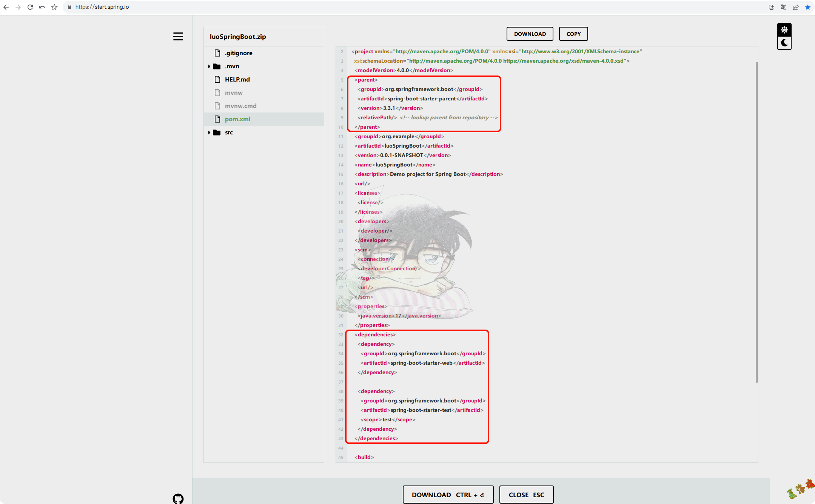
Task: Click the bottom DOWNLOAD CTRL button
Action: (x=448, y=495)
